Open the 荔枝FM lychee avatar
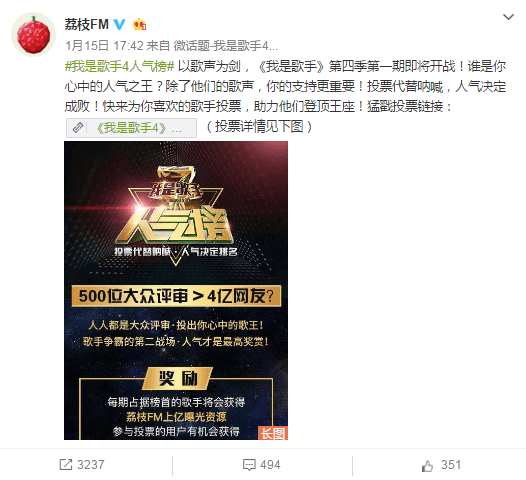The image size is (526, 480). click(x=33, y=35)
